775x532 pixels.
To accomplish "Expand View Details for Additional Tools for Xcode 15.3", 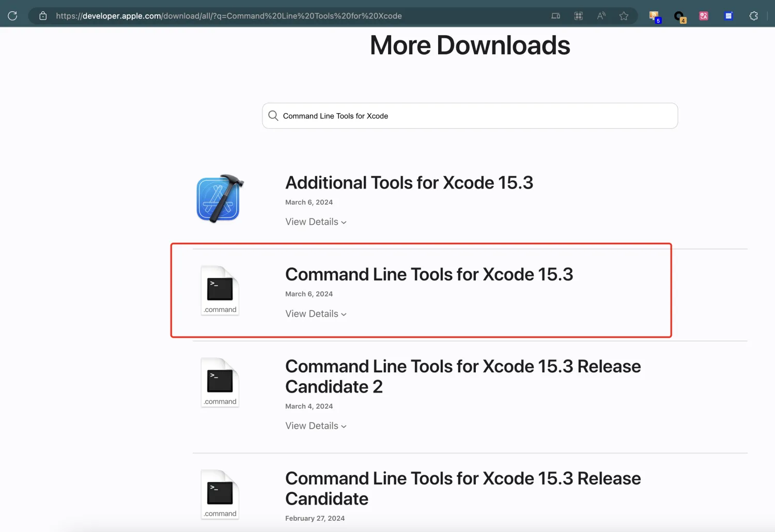I will [316, 222].
